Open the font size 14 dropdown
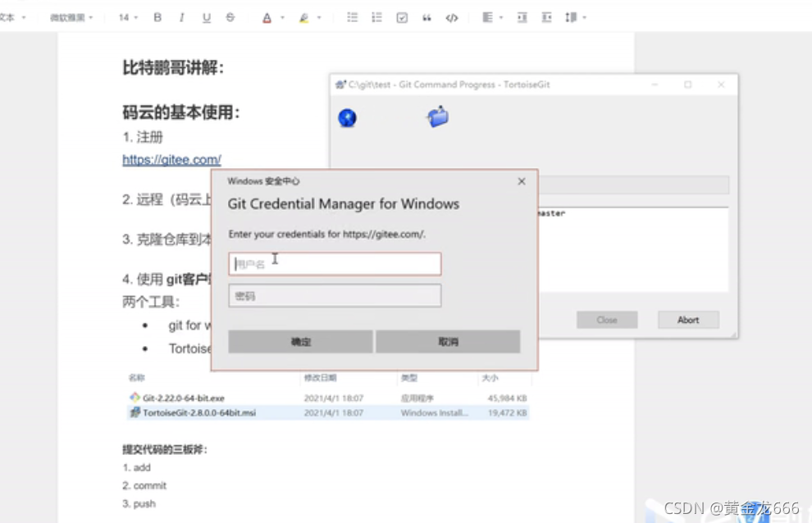 click(x=128, y=17)
